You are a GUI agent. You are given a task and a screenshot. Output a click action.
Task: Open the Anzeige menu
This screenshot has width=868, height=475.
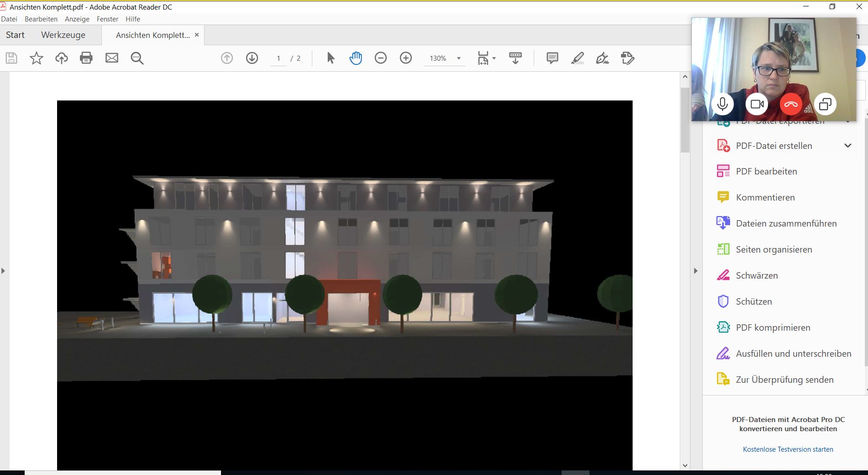(x=77, y=19)
